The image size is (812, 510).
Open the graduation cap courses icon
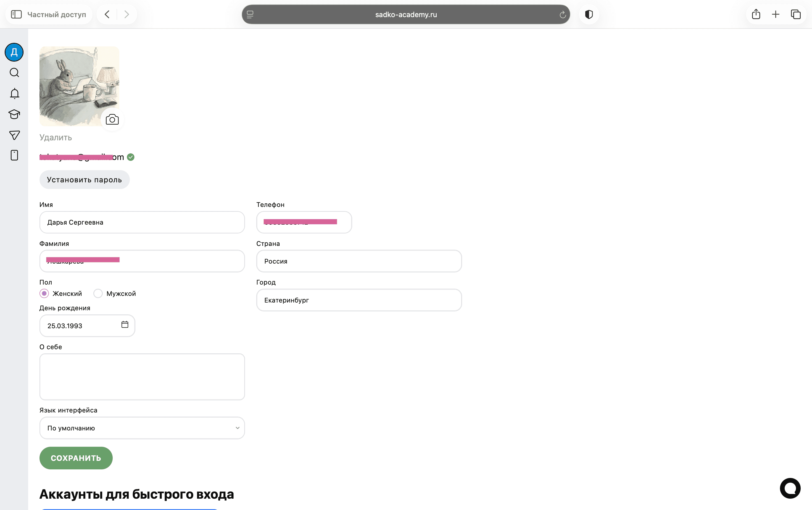14,114
